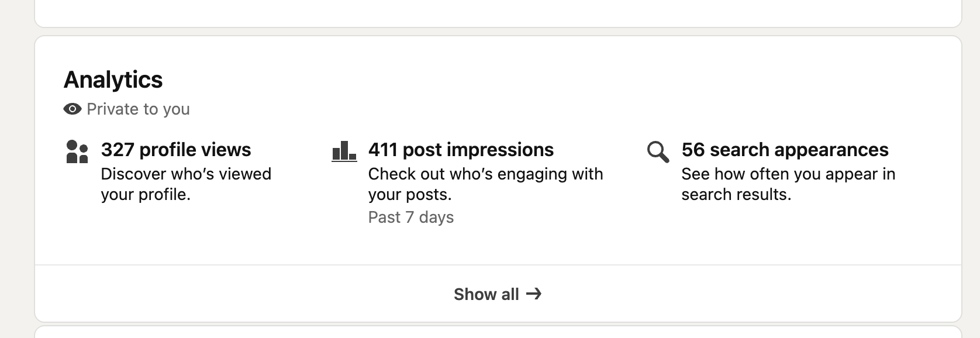Click the bar chart icon for post impressions
The image size is (980, 338).
point(344,151)
